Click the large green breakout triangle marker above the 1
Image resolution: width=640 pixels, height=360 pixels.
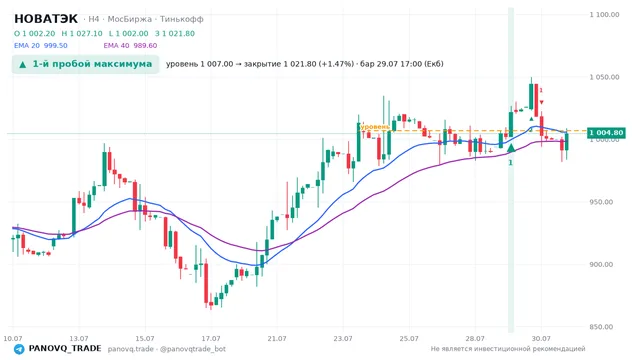[x=511, y=148]
